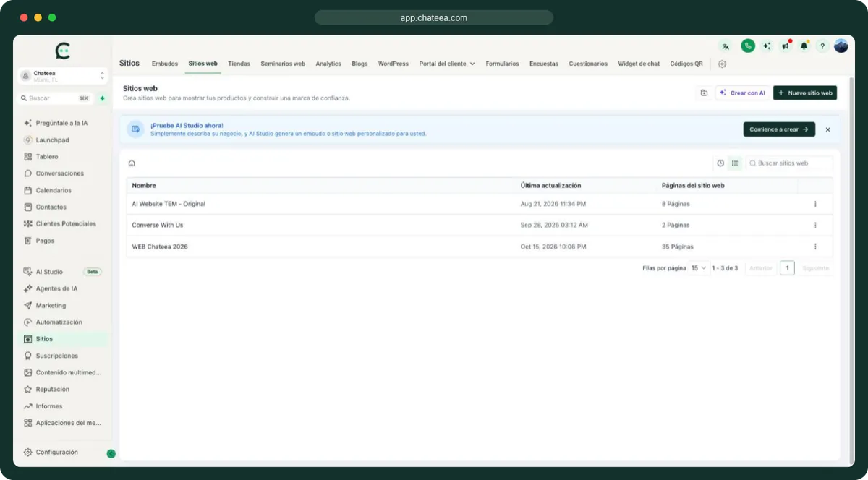Switch to list view icon
The image size is (868, 480).
point(735,163)
